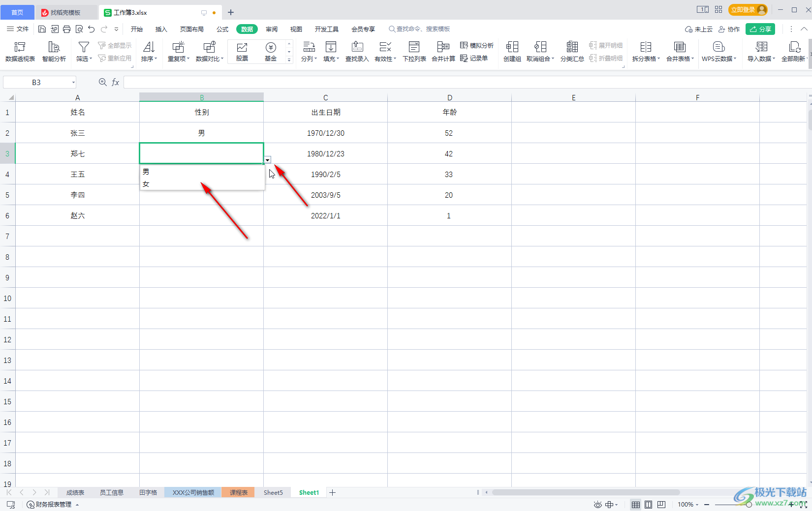Open the quick access toolbar customize dropdown
The image size is (812, 511).
[117, 29]
